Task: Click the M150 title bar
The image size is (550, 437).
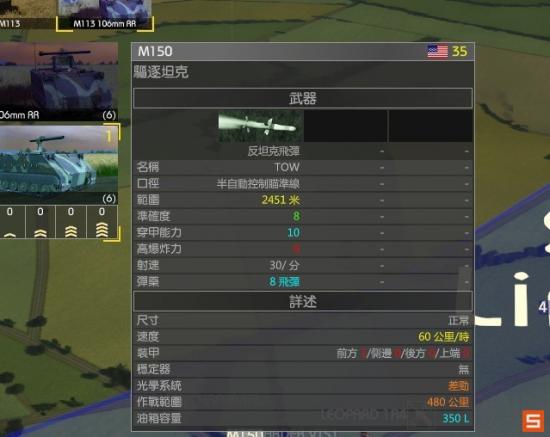Action: (303, 52)
